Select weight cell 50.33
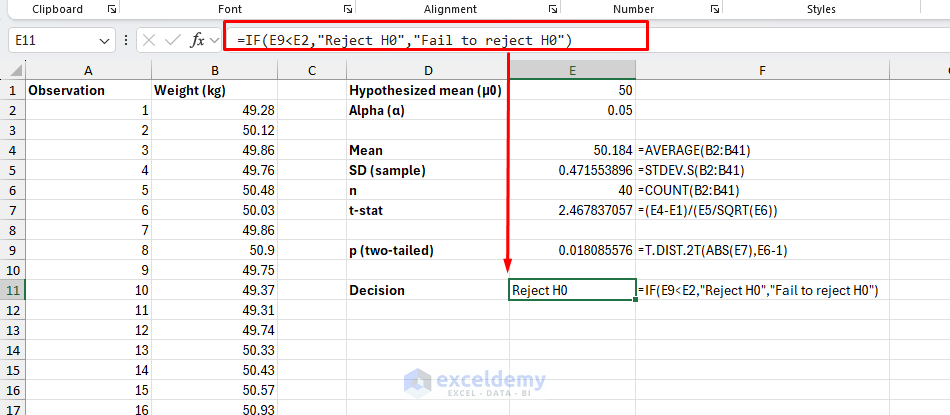 click(x=214, y=350)
